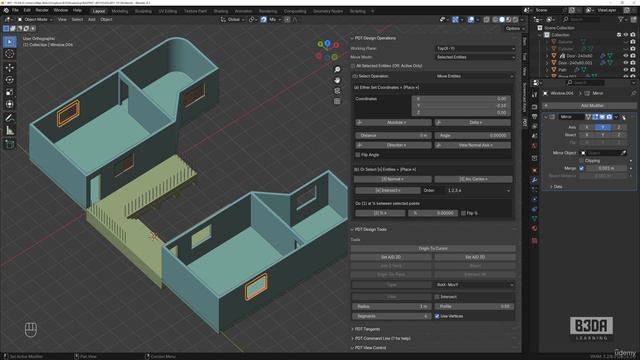Click the Add Modifier button

click(589, 106)
